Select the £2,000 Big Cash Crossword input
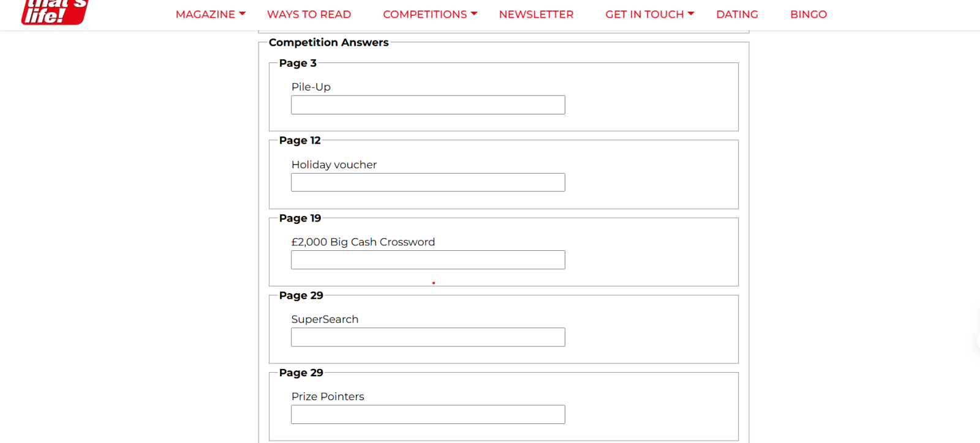980x443 pixels. 428,260
